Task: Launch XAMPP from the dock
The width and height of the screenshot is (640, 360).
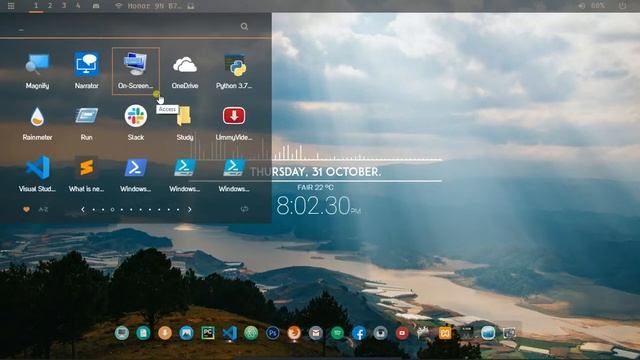Action: tap(445, 333)
